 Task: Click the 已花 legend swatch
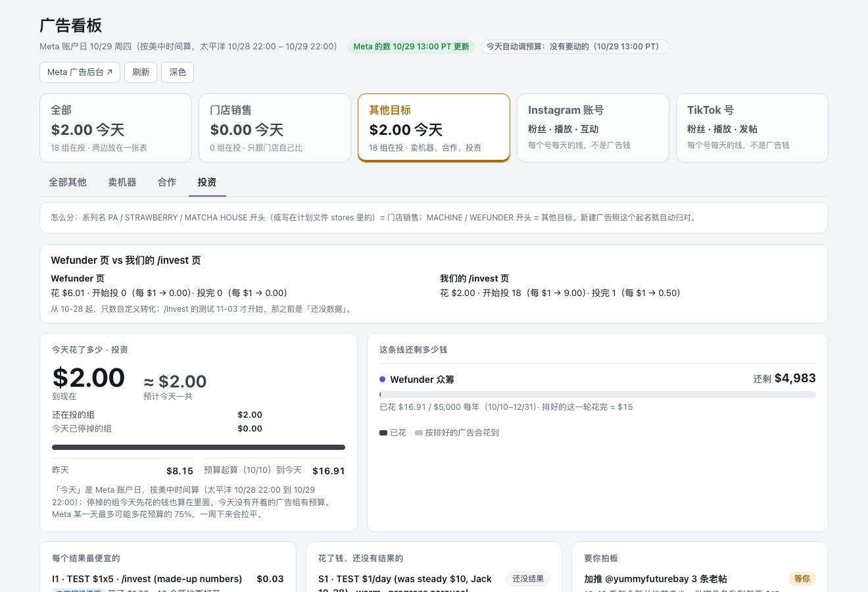point(383,433)
